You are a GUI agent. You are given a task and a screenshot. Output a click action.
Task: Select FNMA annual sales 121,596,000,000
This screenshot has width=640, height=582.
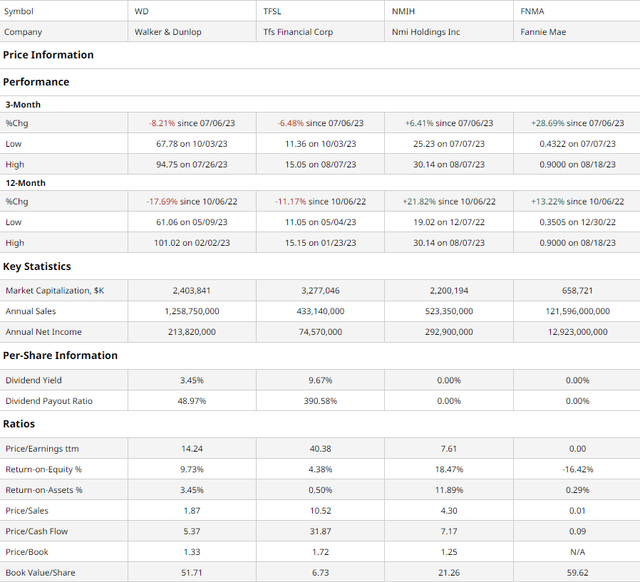(x=578, y=311)
